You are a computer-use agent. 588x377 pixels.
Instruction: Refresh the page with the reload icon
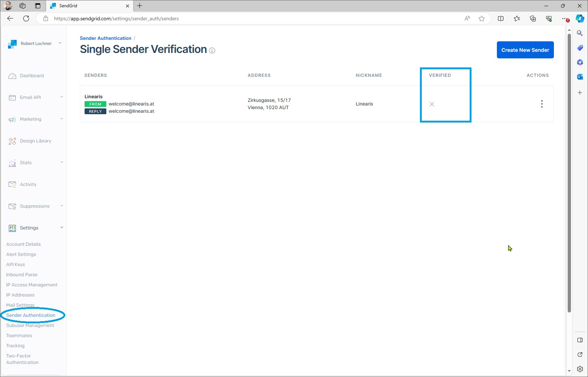[x=26, y=18]
